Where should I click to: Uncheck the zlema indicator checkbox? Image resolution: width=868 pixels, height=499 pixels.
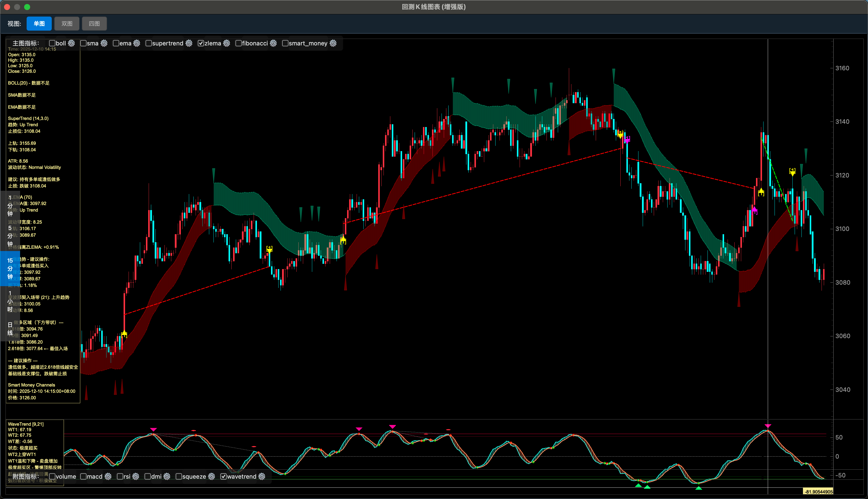(201, 43)
